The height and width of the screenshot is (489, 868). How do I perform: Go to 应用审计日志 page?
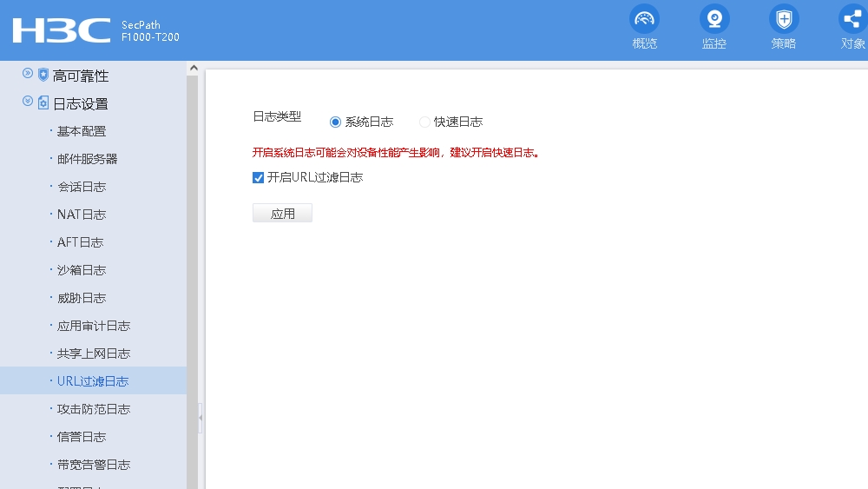tap(94, 326)
